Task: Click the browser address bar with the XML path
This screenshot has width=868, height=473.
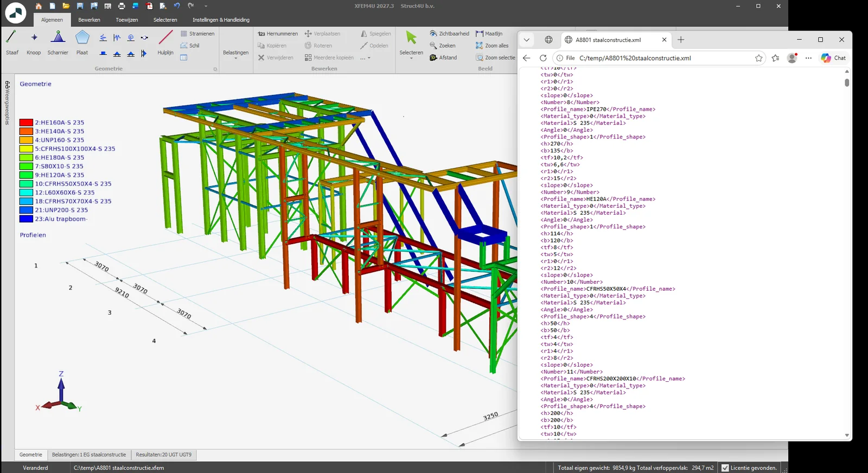Action: click(659, 58)
